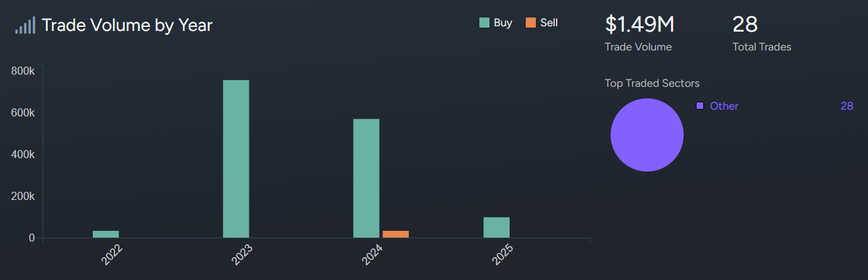This screenshot has width=868, height=280.
Task: Click the bar chart icon beside the title
Action: coord(25,26)
